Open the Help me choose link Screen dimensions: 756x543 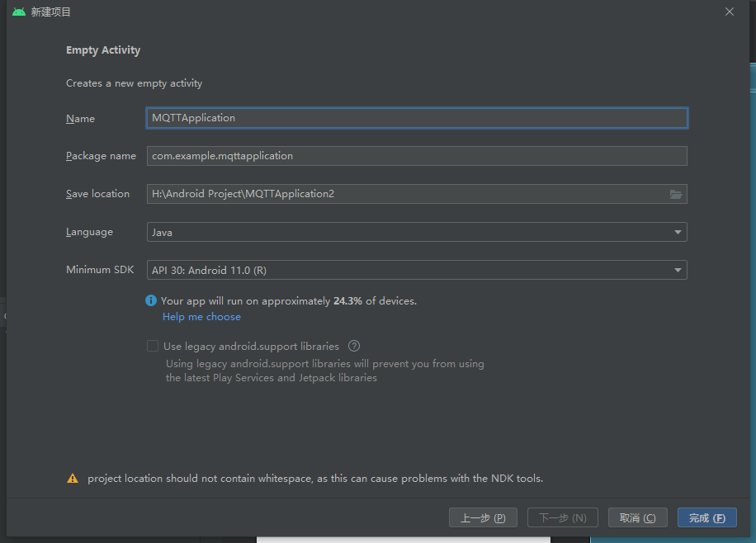tap(201, 317)
